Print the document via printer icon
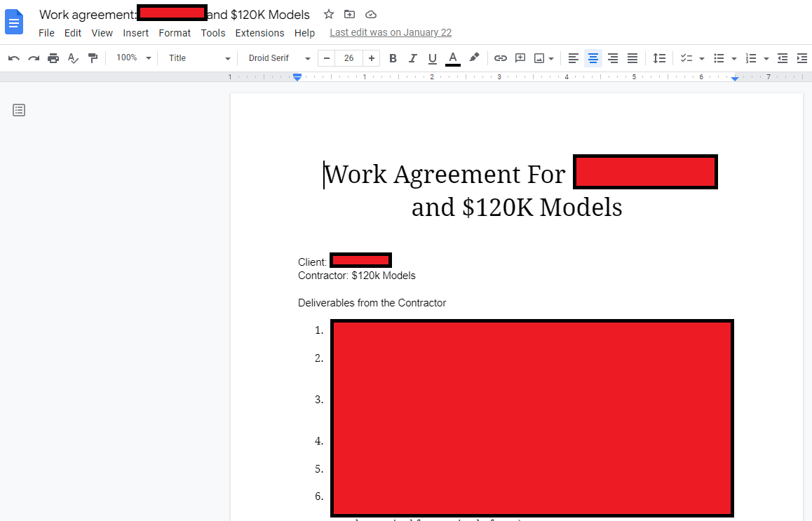 [x=53, y=58]
